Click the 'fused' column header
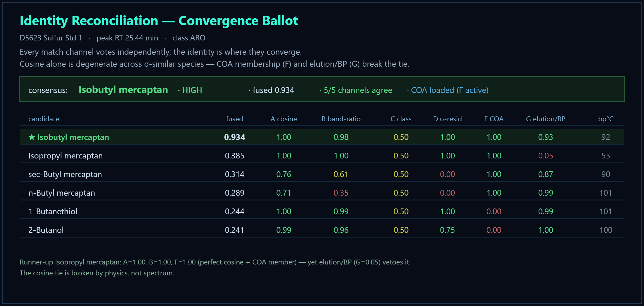Image resolution: width=644 pixels, height=306 pixels. tap(234, 119)
